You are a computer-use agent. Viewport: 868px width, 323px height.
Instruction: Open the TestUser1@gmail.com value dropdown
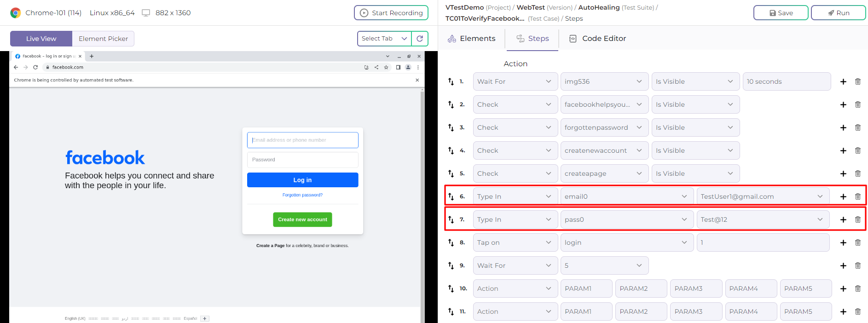tap(763, 196)
